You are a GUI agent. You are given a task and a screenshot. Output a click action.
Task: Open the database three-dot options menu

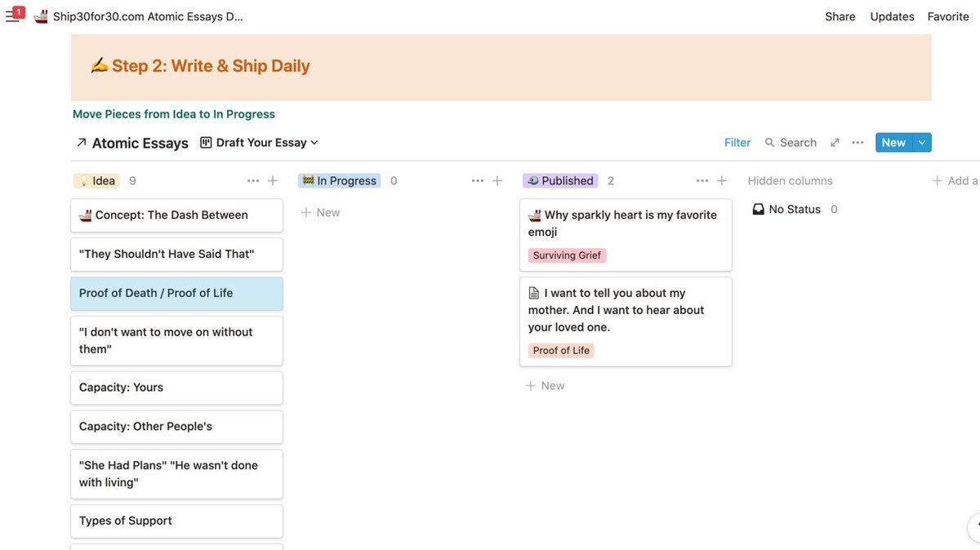coord(857,143)
